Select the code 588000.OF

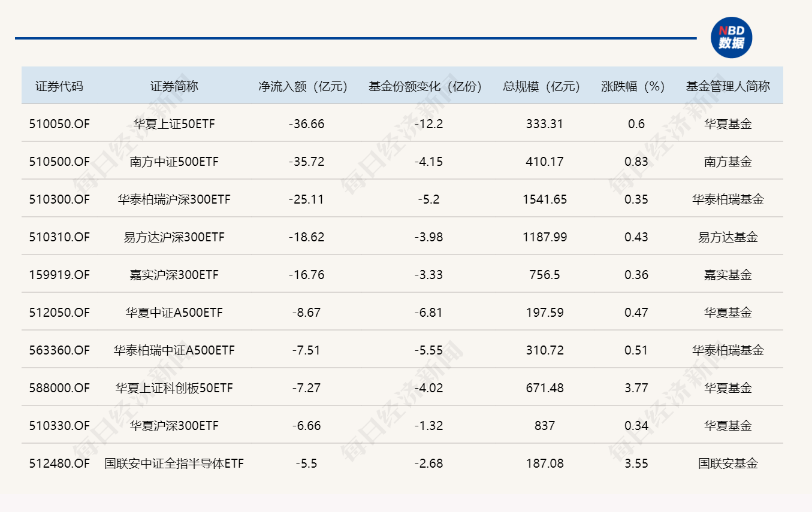[59, 388]
